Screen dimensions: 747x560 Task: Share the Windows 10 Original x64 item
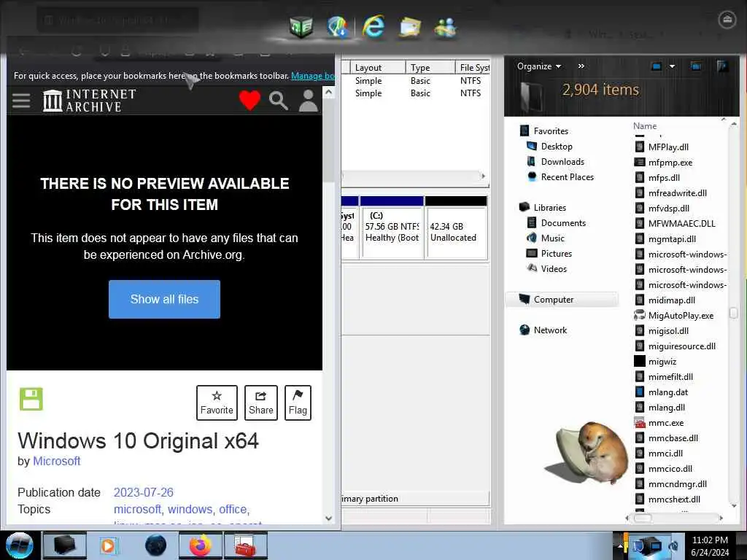[x=261, y=402]
